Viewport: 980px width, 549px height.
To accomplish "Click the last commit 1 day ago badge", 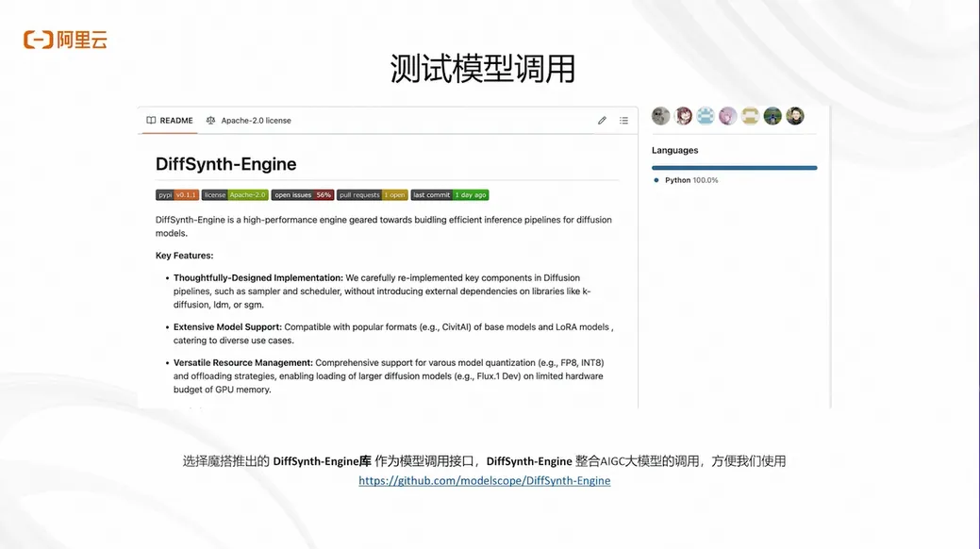I will coord(449,195).
